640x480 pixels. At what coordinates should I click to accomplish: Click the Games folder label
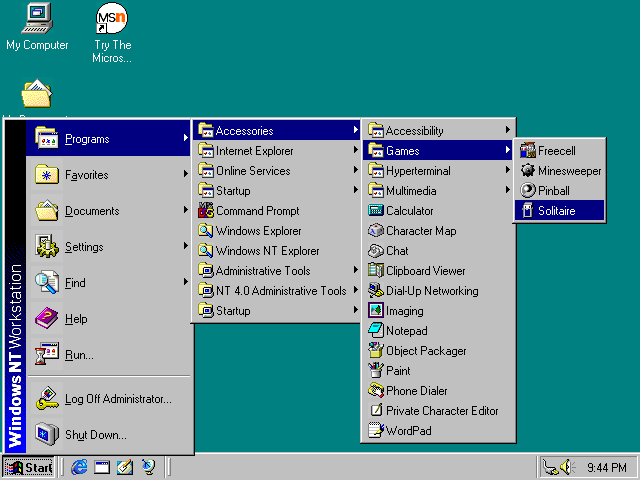tap(403, 151)
